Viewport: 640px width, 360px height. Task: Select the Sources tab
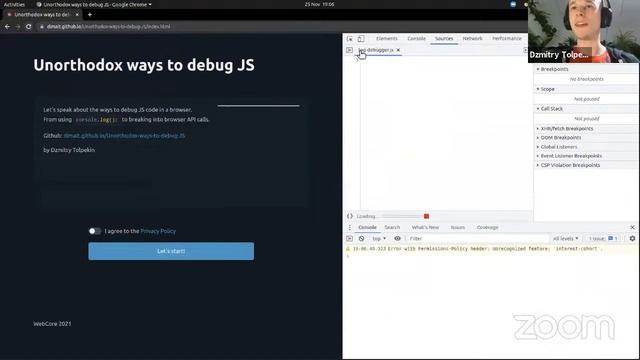coord(444,38)
